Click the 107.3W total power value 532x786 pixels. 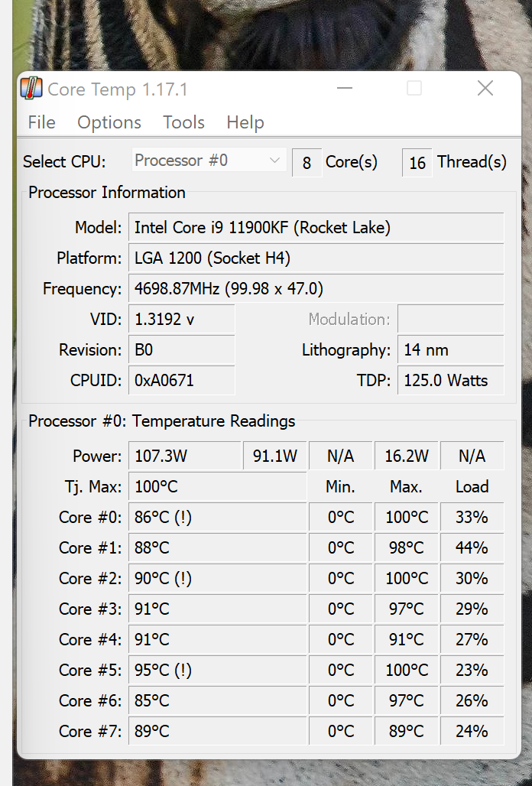click(x=185, y=456)
